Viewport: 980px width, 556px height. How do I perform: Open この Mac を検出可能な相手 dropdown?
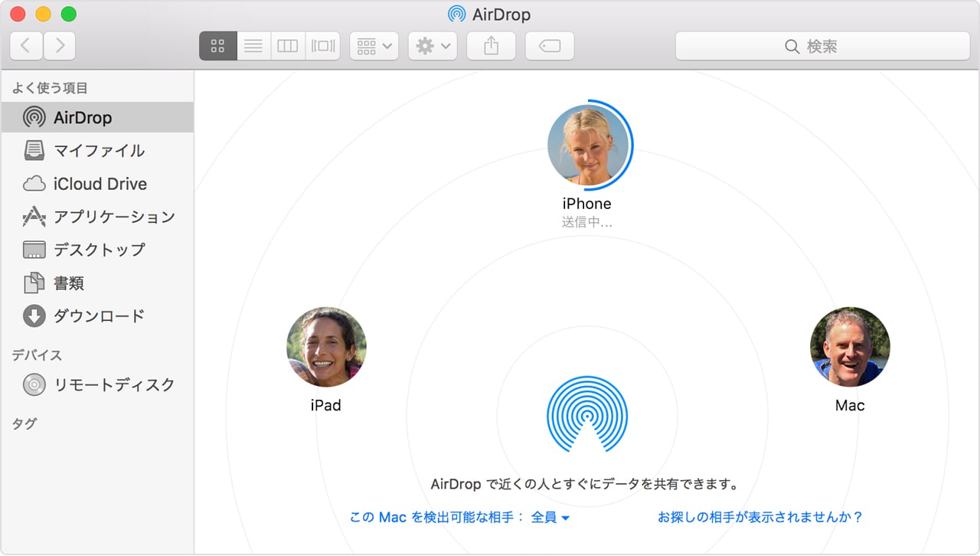tap(459, 518)
